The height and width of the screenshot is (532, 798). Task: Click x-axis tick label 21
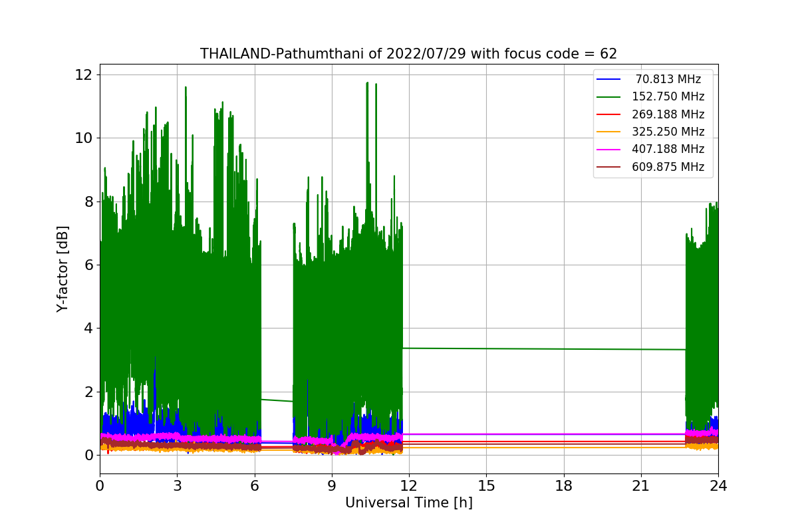(x=641, y=486)
